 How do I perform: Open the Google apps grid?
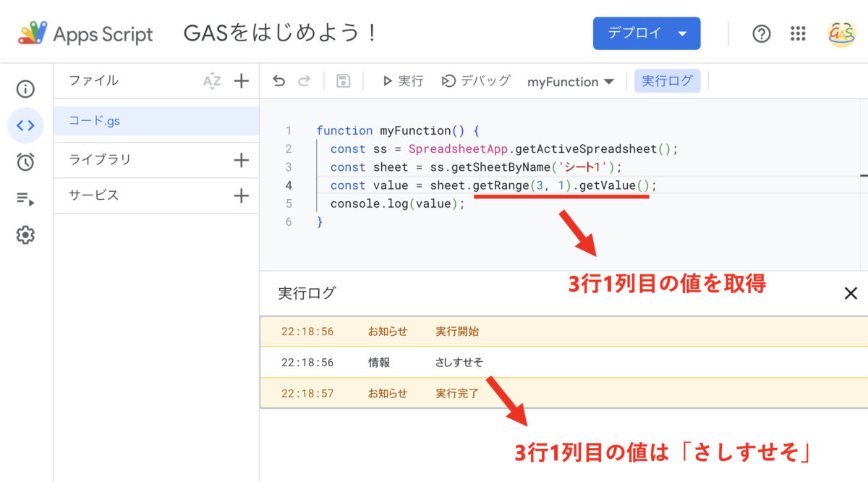tap(797, 33)
